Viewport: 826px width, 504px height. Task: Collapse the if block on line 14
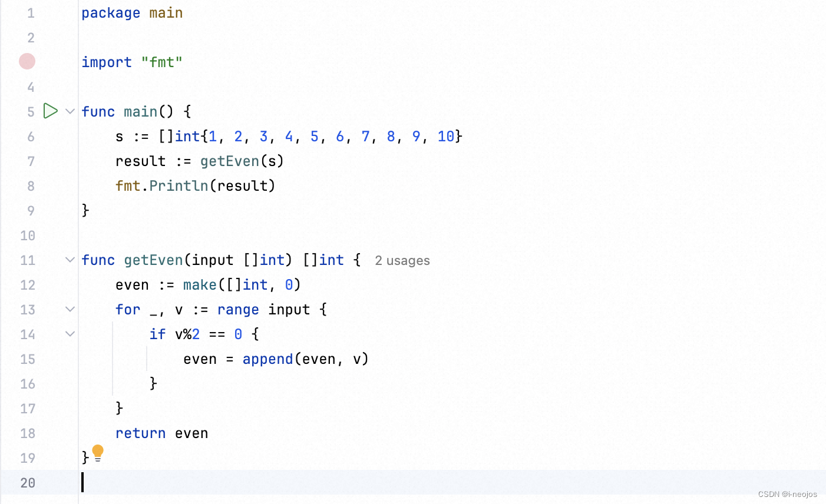(70, 334)
